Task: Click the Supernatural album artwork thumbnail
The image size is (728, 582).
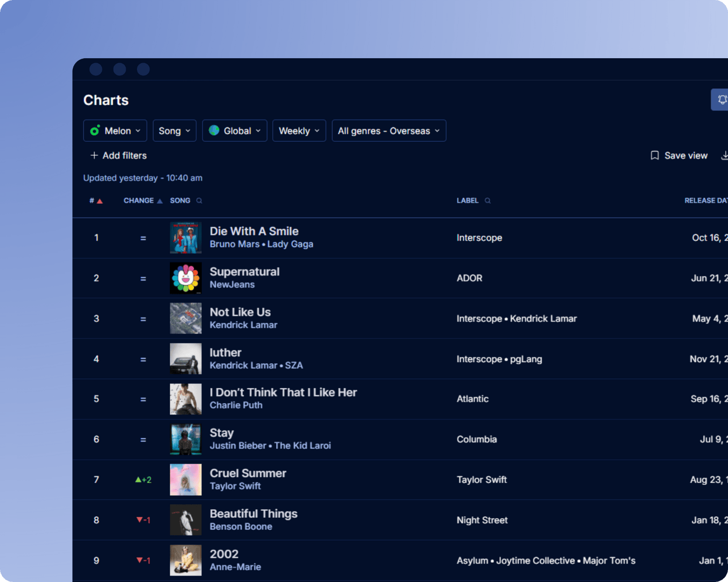Action: coord(186,278)
